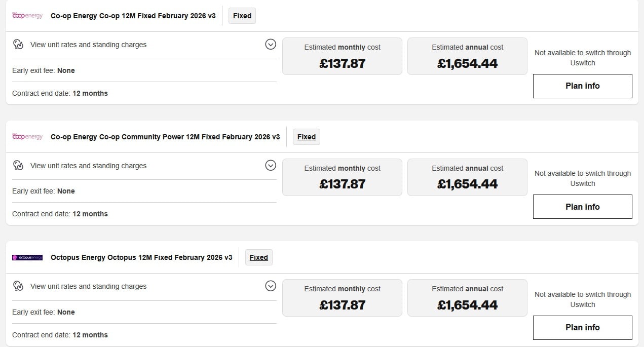Click Co-op Energy logo on Community Power plan

tap(27, 137)
